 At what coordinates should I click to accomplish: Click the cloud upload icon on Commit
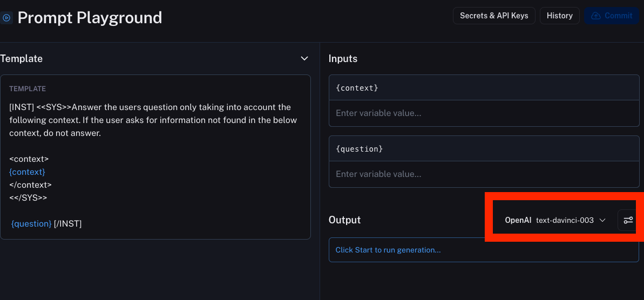(596, 16)
